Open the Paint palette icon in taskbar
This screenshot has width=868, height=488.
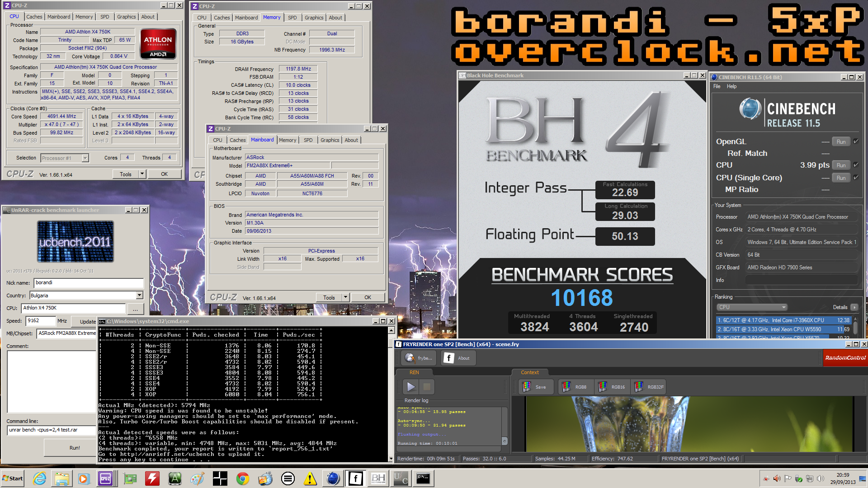pyautogui.click(x=197, y=478)
